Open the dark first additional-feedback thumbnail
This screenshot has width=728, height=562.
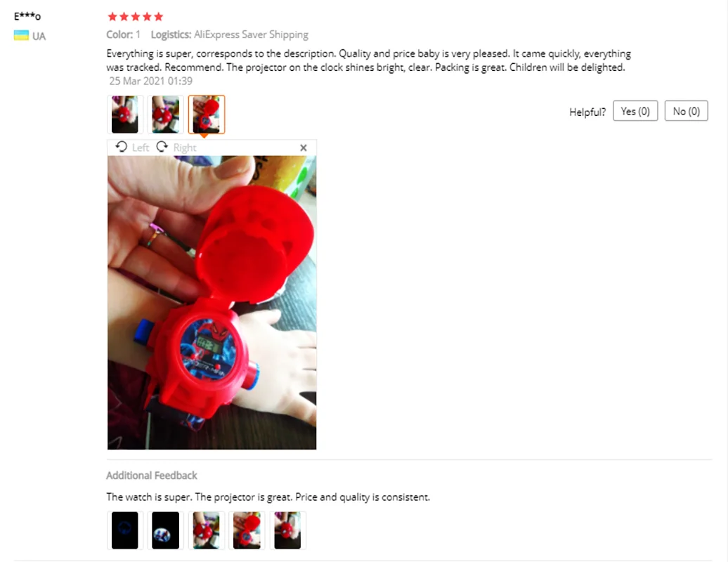(125, 530)
